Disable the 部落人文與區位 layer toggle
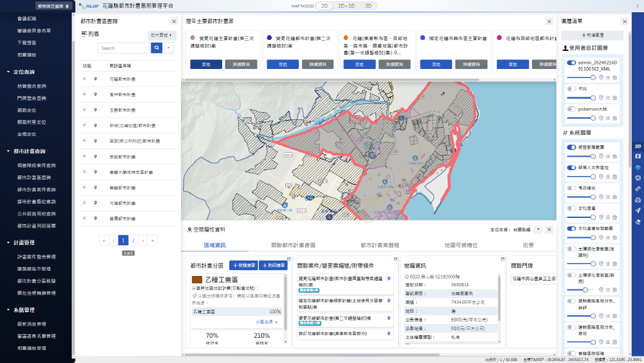Screen dimensions: 644x363 [571, 168]
